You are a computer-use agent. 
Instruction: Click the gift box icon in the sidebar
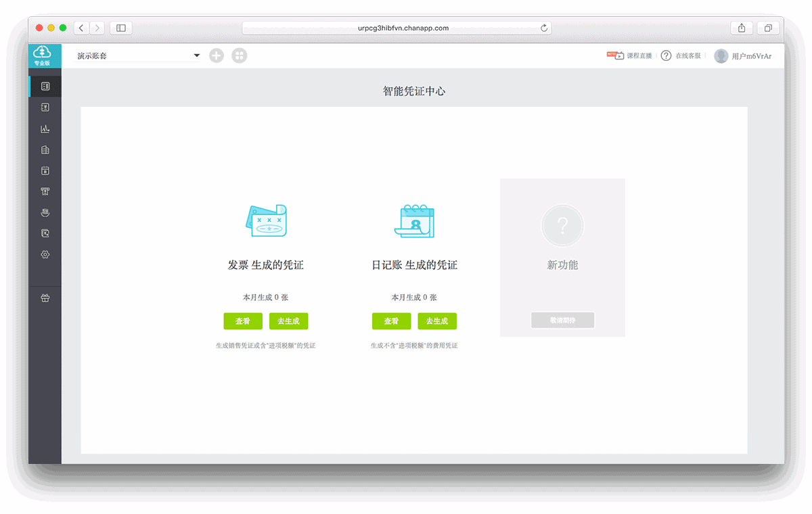coord(45,298)
